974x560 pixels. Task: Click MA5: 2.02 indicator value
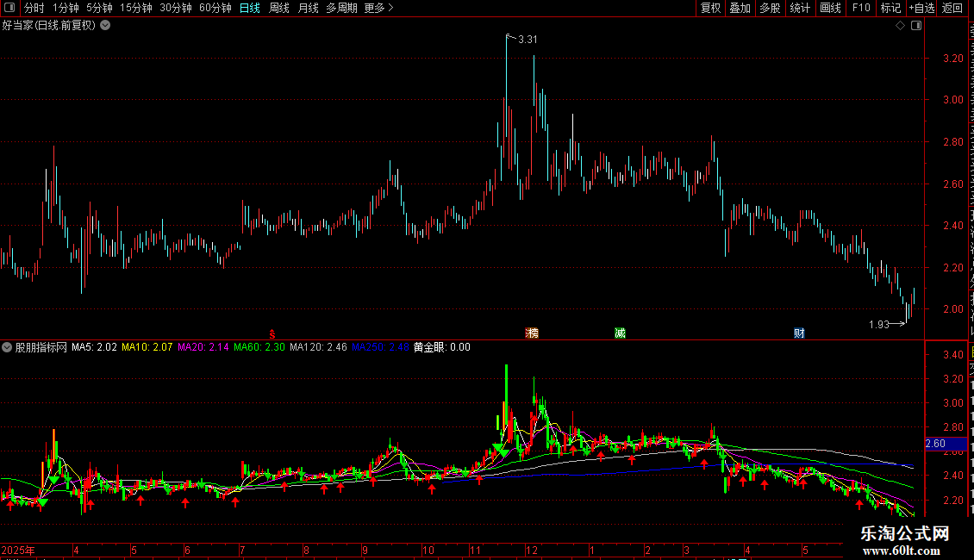[95, 347]
